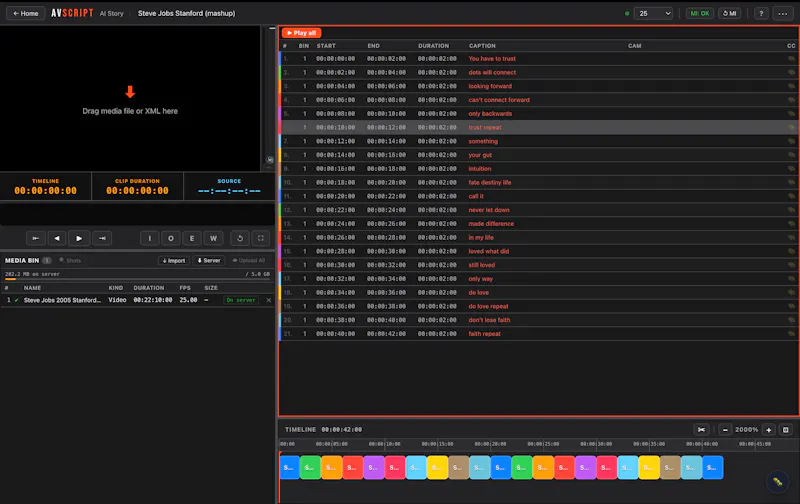The image size is (800, 504).
Task: Click the Server download button
Action: click(209, 261)
